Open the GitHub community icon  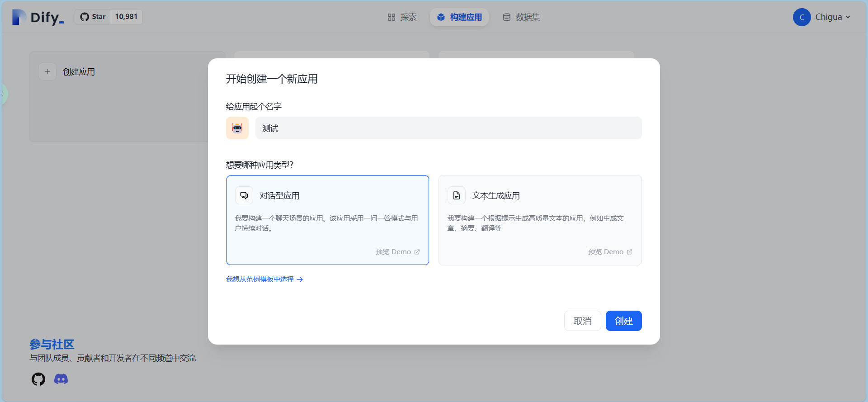(x=38, y=379)
